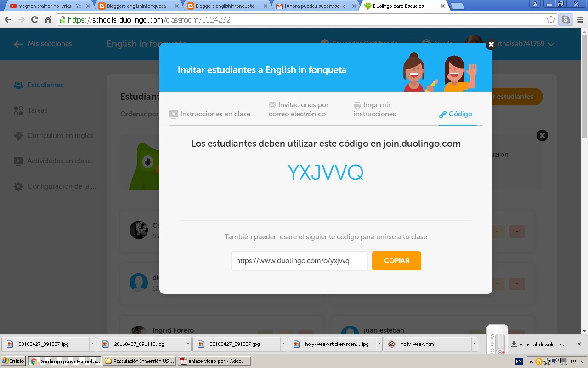Screen dimensions: 588x368
Task: Click the back arrow beside Mis secciones
Action: pos(18,44)
